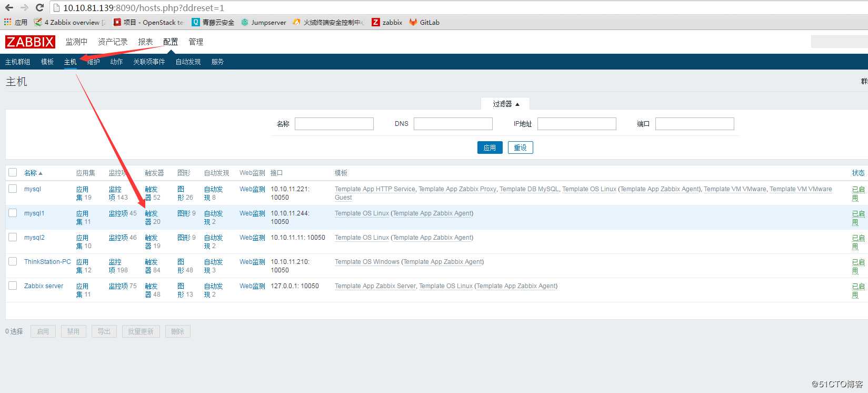The height and width of the screenshot is (393, 868).
Task: Go to 主机群组 submenu
Action: click(x=18, y=62)
